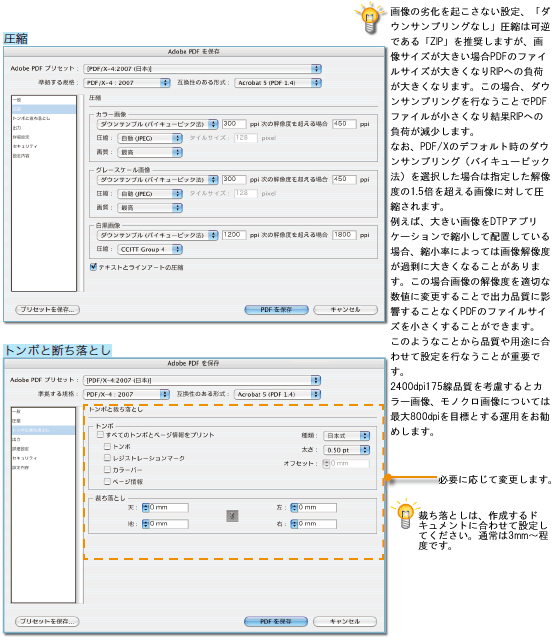Click grayscale image 300 ppi resolution field
This screenshot has height=641, width=555.
click(234, 179)
